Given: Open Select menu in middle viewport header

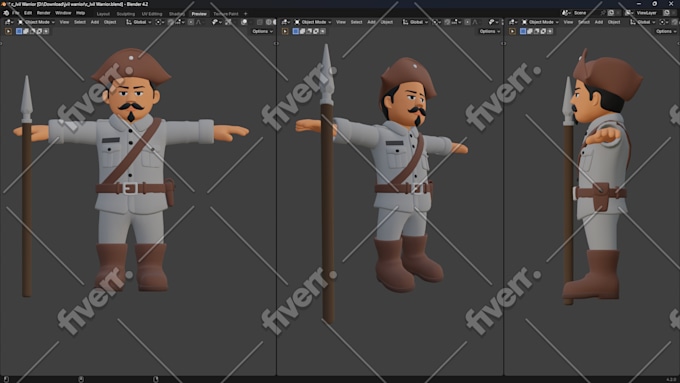Looking at the screenshot, I should 356,22.
